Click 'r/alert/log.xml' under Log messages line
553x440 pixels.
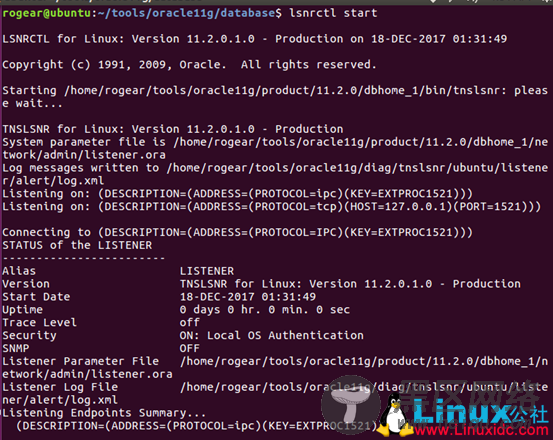pos(53,181)
